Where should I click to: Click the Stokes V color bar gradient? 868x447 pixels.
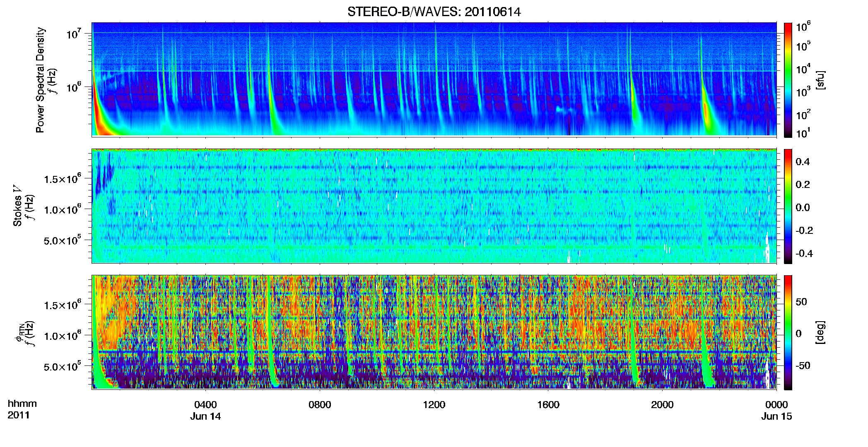click(788, 206)
